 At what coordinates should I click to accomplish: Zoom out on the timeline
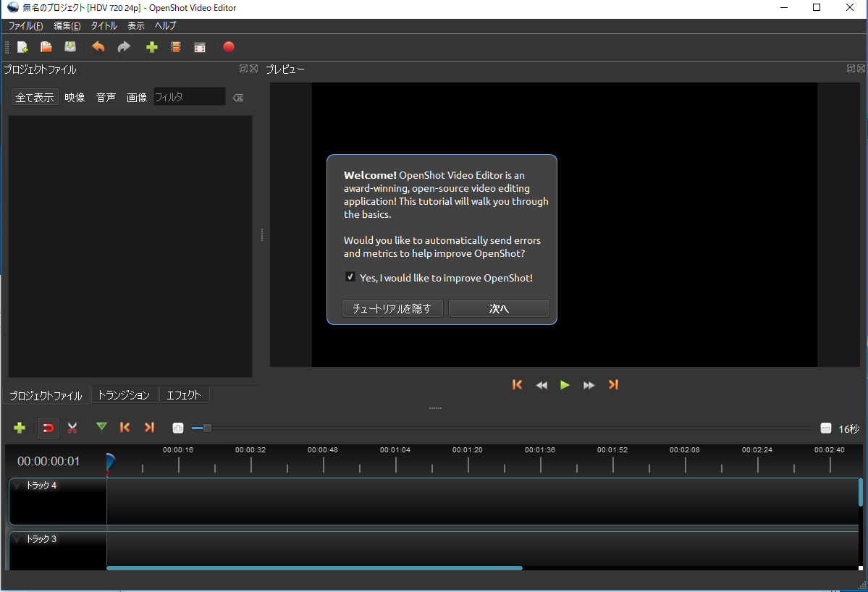(x=825, y=428)
